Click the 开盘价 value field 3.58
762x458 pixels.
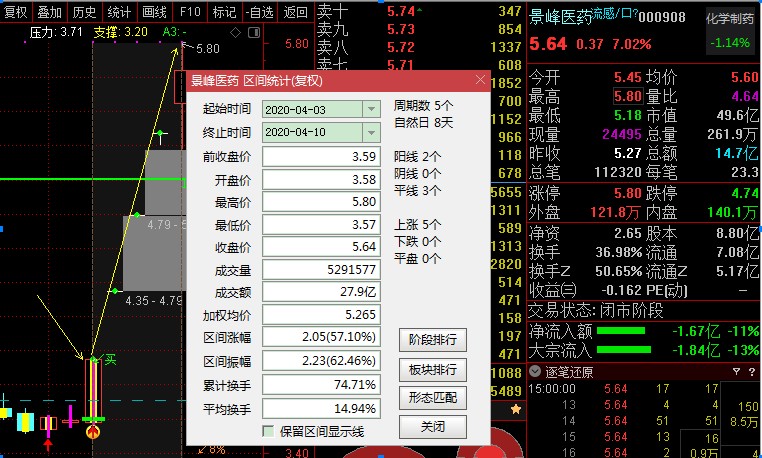pos(321,179)
